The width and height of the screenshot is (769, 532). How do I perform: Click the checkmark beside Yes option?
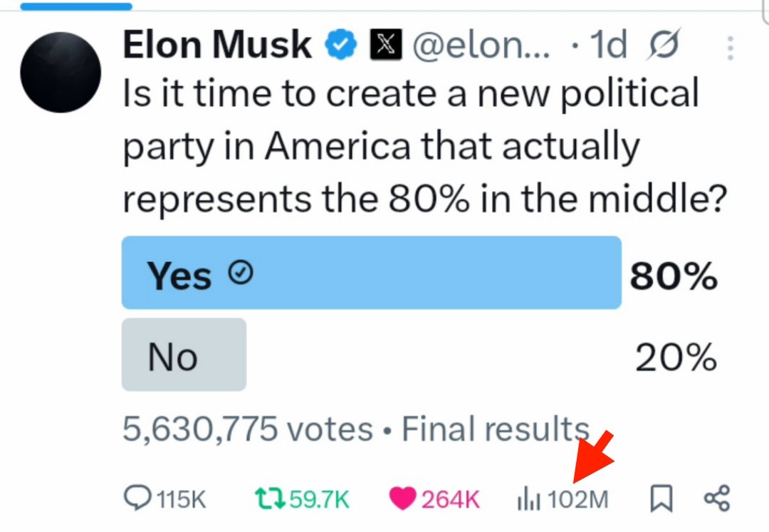(x=241, y=273)
